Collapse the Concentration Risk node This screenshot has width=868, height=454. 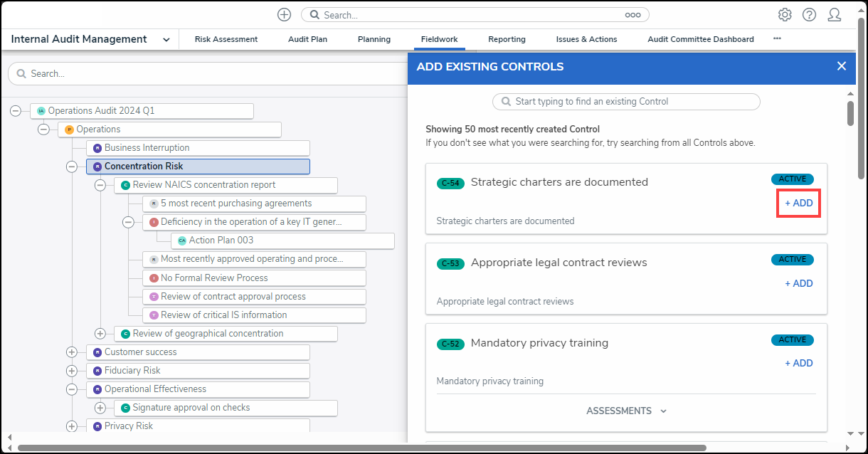pyautogui.click(x=71, y=167)
